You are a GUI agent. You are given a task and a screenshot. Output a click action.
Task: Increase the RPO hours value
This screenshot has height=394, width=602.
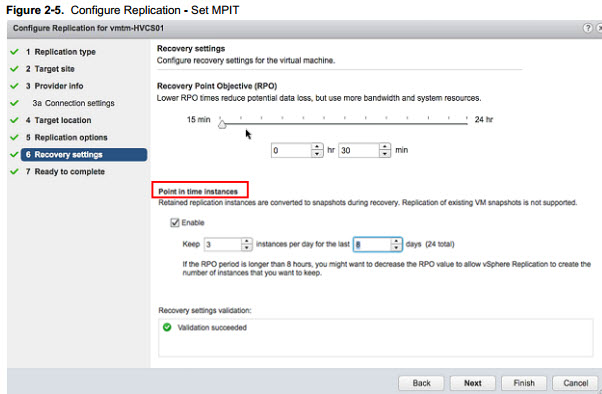pos(317,147)
